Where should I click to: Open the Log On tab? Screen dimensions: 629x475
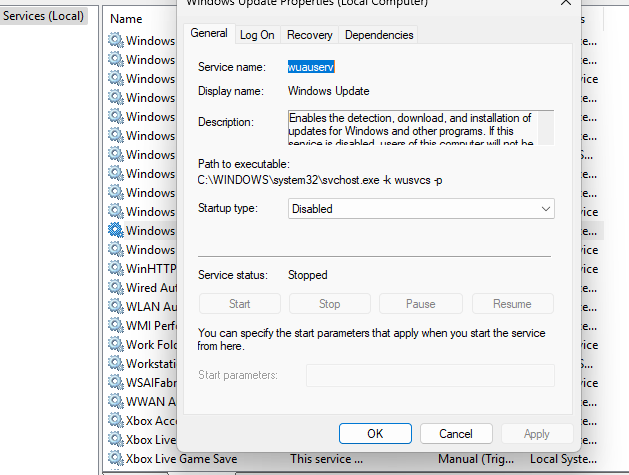click(257, 35)
